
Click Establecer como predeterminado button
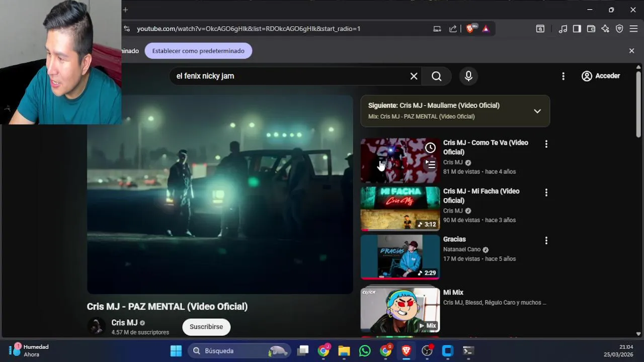(x=198, y=51)
